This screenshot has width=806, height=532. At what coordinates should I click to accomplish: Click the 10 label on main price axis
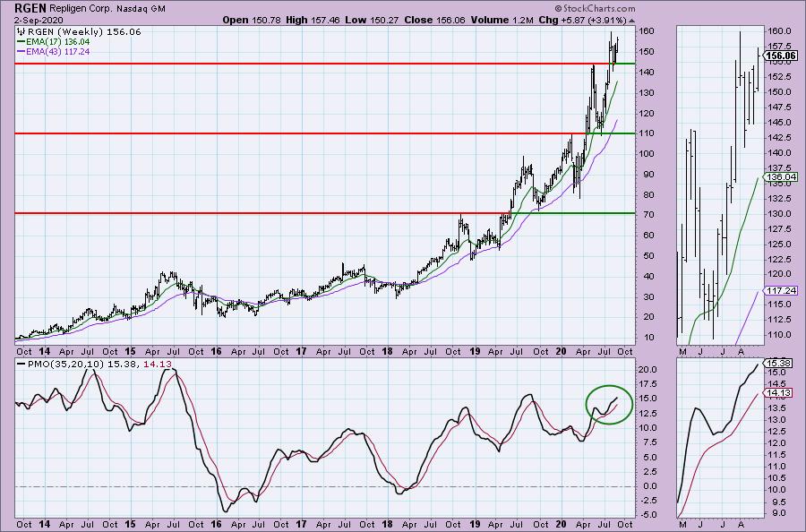[648, 338]
